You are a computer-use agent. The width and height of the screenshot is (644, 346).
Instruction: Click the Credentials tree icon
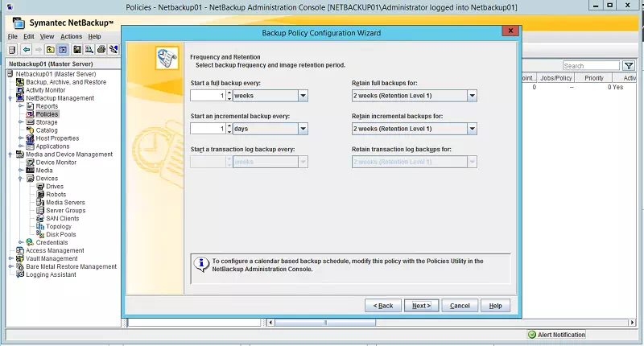(30, 242)
